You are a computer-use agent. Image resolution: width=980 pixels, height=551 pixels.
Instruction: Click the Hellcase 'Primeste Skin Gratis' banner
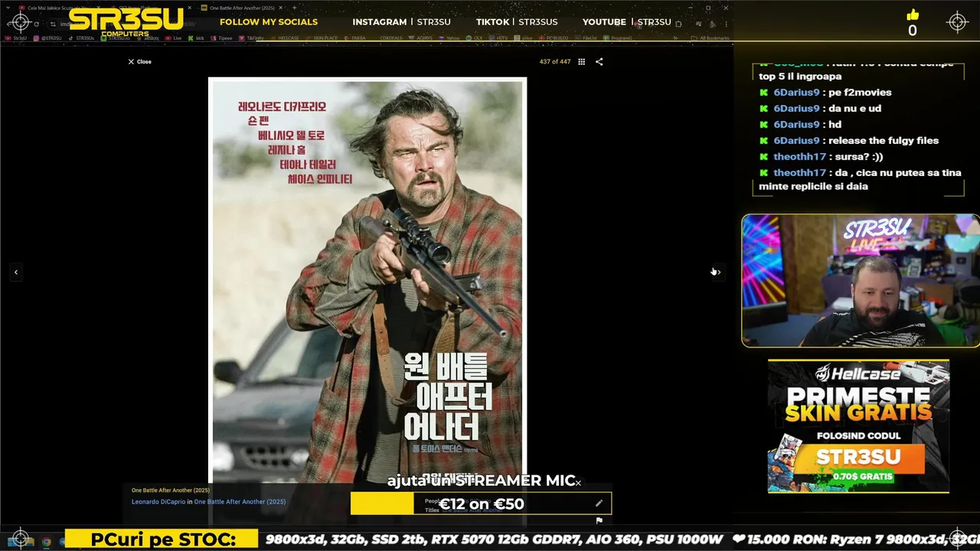tap(858, 426)
